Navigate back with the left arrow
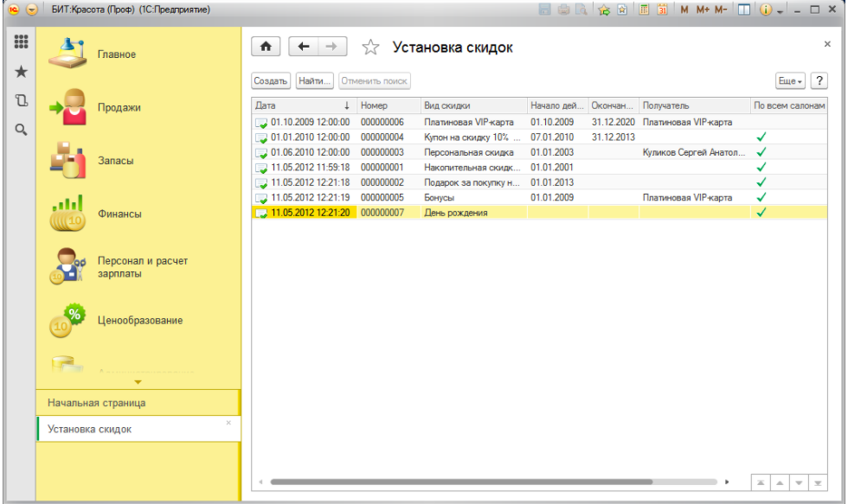The width and height of the screenshot is (848, 504). pyautogui.click(x=303, y=48)
